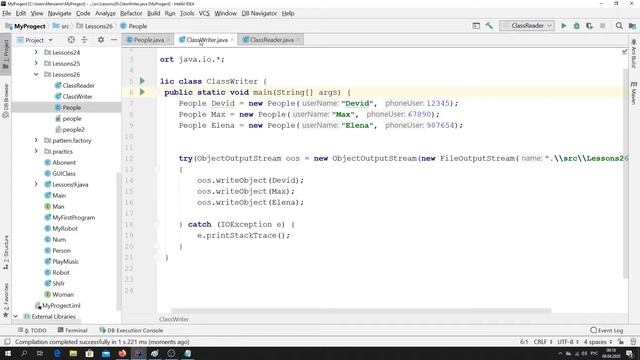This screenshot has height=360, width=640.
Task: Click the Stop process icon
Action: 602,26
